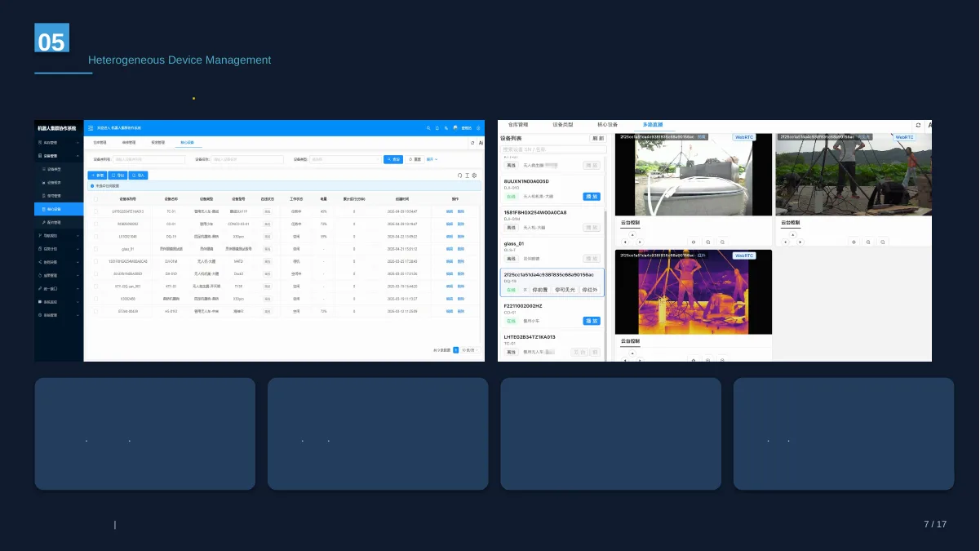
Task: Play stream for device F2211002002HZ
Action: point(592,321)
